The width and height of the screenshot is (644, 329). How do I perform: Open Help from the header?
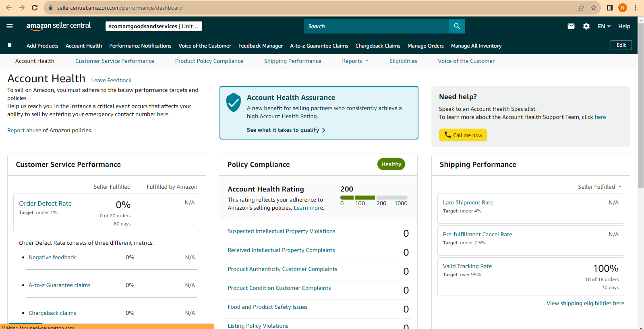(x=624, y=26)
